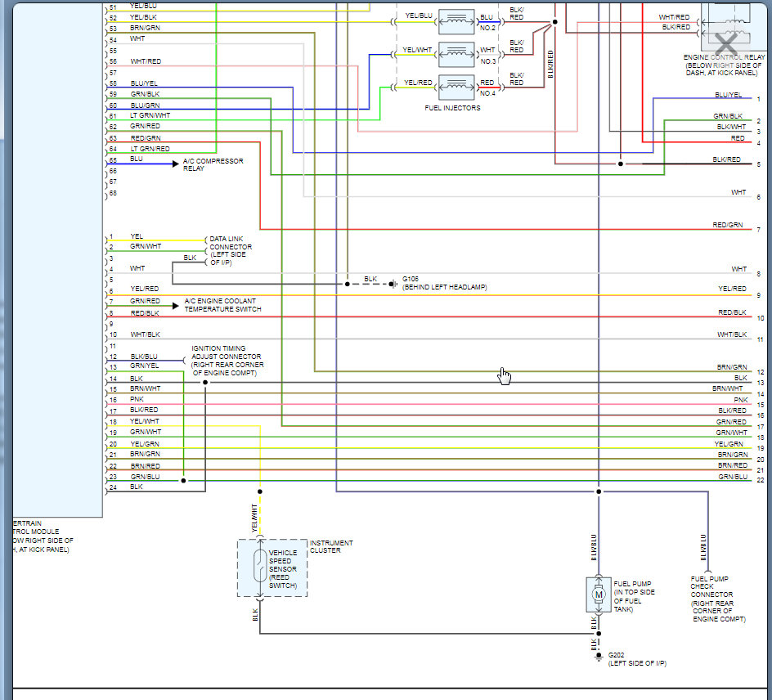
Task: Click the 'G202 (LEFT SIDE OF I/P)' label
Action: (637, 659)
